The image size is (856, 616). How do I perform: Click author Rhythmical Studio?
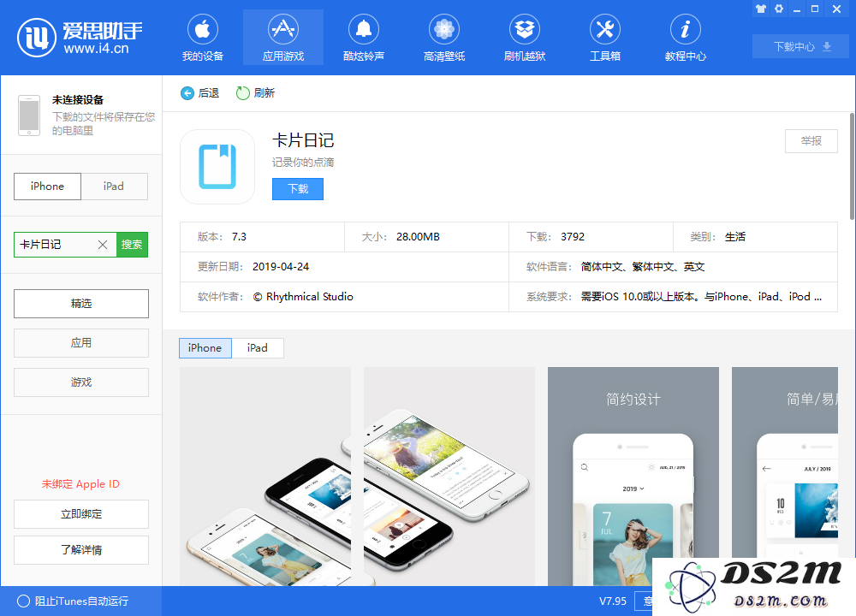coord(303,297)
